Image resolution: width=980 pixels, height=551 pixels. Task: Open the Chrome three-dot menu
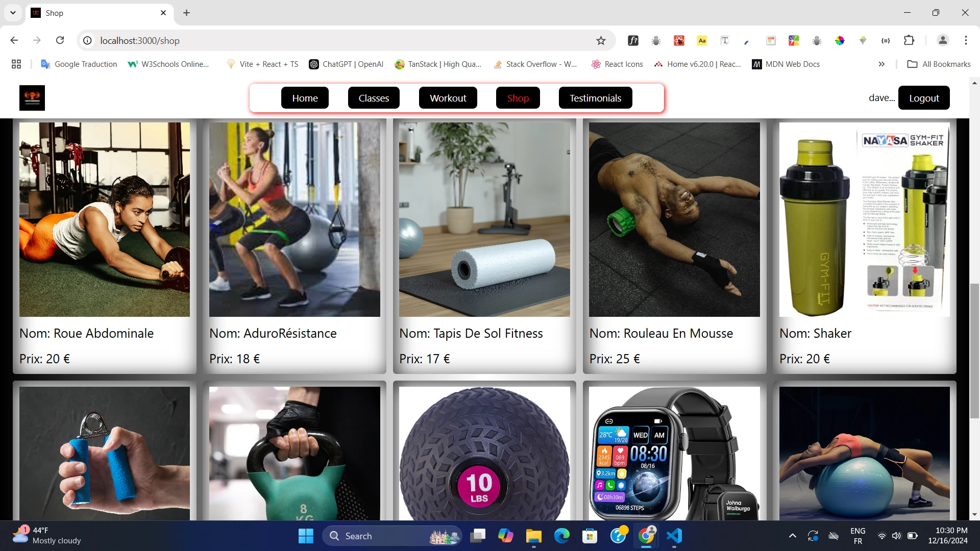(966, 40)
